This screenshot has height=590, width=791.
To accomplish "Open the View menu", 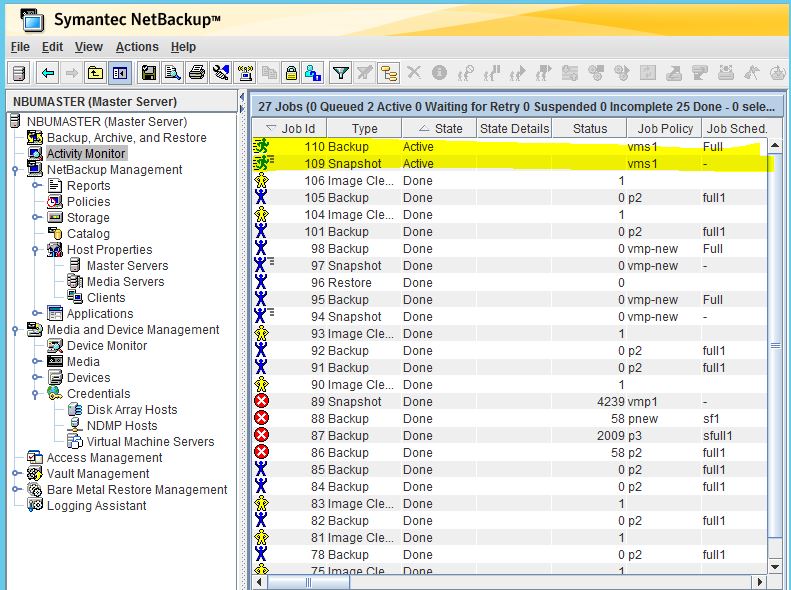I will 89,47.
